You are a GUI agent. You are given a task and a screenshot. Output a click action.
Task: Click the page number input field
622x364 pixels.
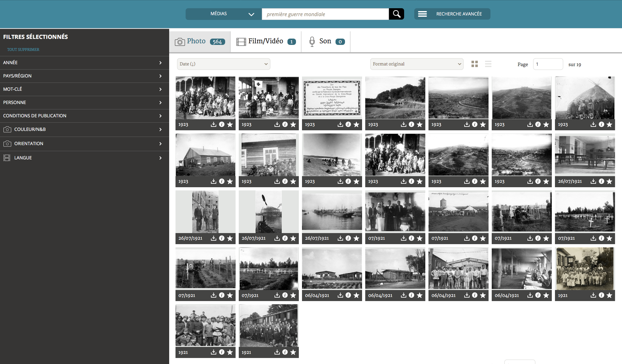[548, 64]
